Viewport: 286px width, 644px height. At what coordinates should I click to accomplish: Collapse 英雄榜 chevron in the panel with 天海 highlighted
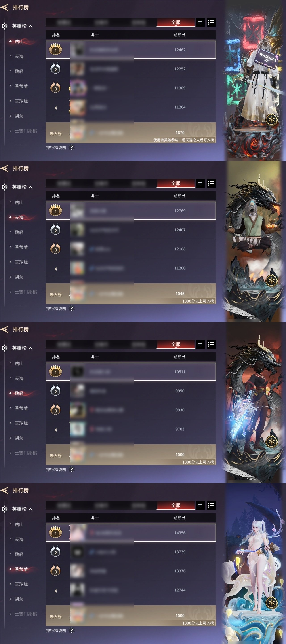[31, 187]
